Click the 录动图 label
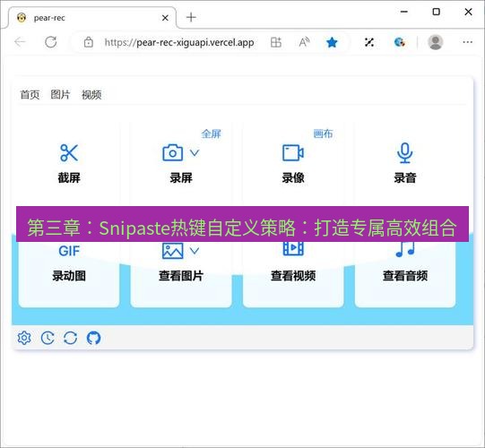This screenshot has width=485, height=448. click(x=69, y=276)
